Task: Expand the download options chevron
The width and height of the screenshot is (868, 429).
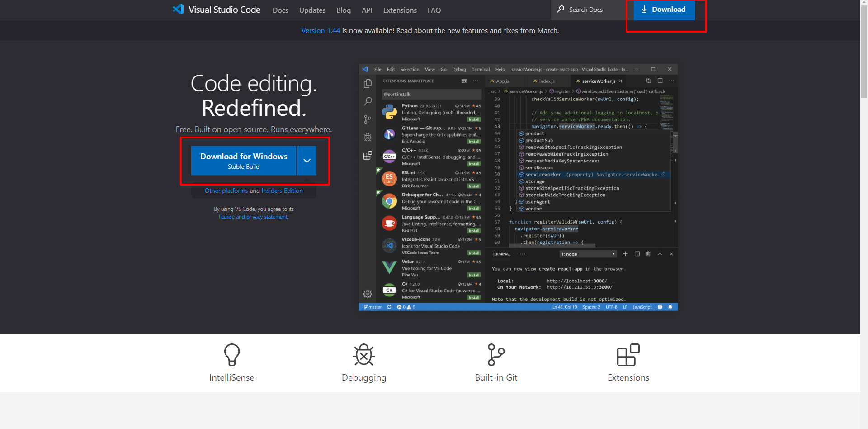Action: click(x=307, y=161)
